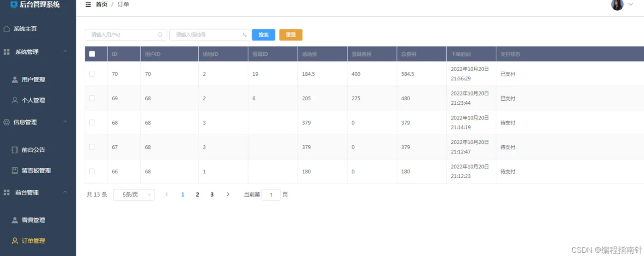Go to the next page arrow

tap(228, 194)
